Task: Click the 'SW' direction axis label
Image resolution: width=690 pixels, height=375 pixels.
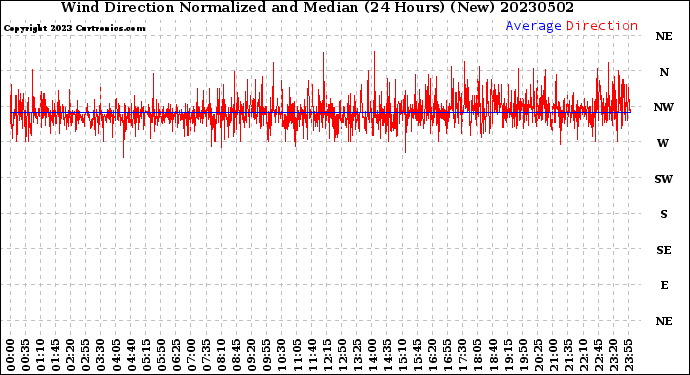Action: [664, 179]
